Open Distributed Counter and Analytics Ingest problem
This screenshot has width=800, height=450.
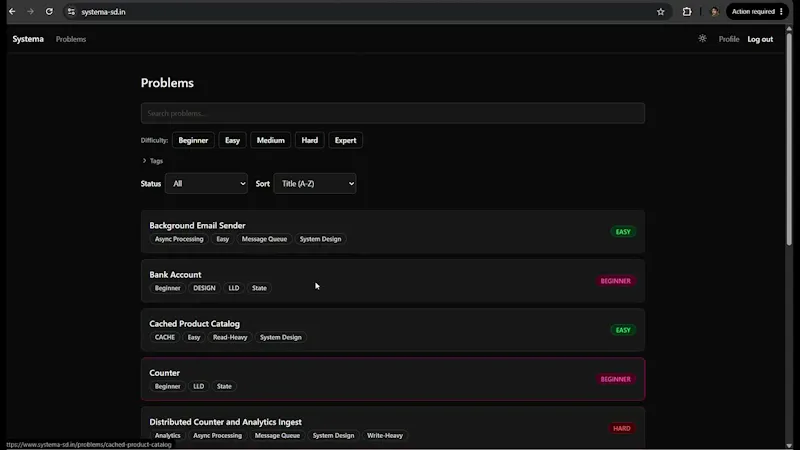pyautogui.click(x=393, y=428)
